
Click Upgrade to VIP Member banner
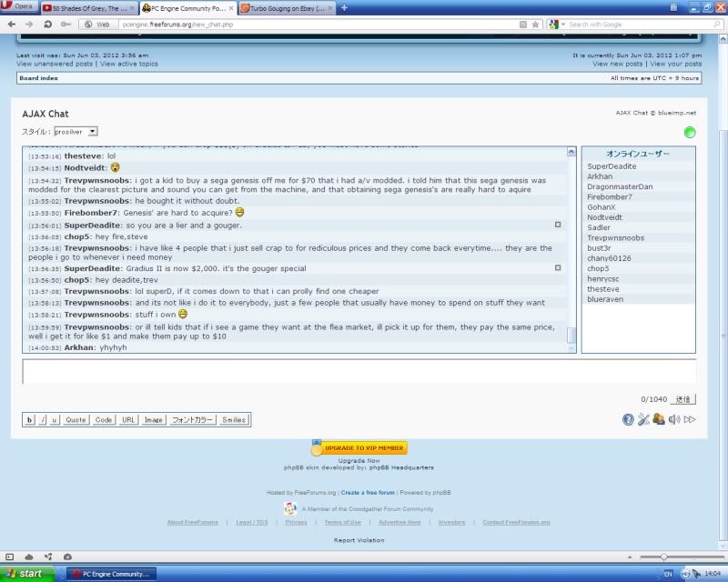(359, 448)
